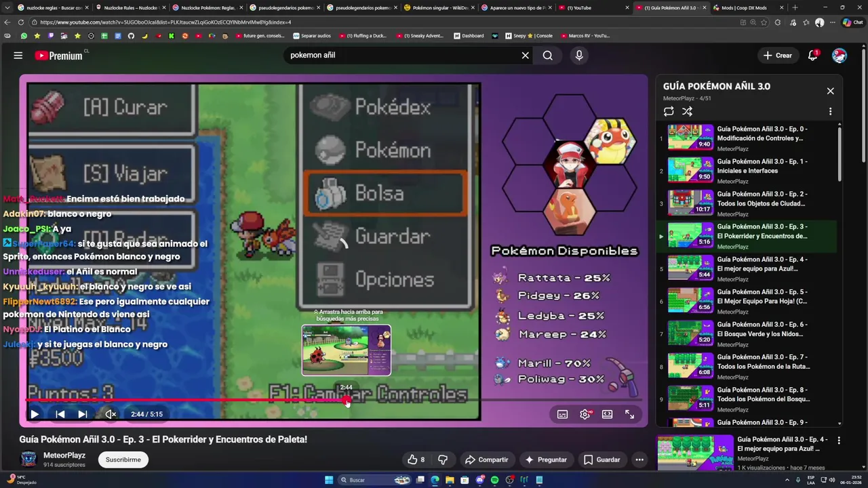The height and width of the screenshot is (488, 868).
Task: Open the Windows Start menu
Action: 329,480
